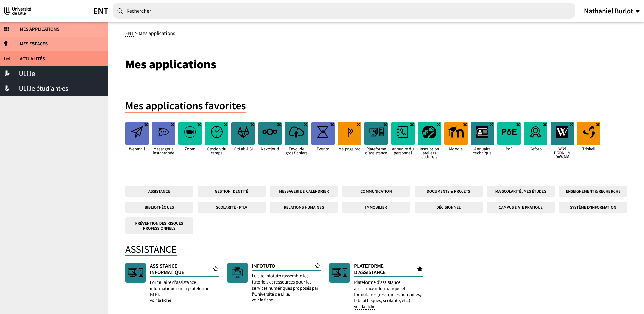Expand ULille sidebar section
The image size is (644, 314).
tap(54, 74)
